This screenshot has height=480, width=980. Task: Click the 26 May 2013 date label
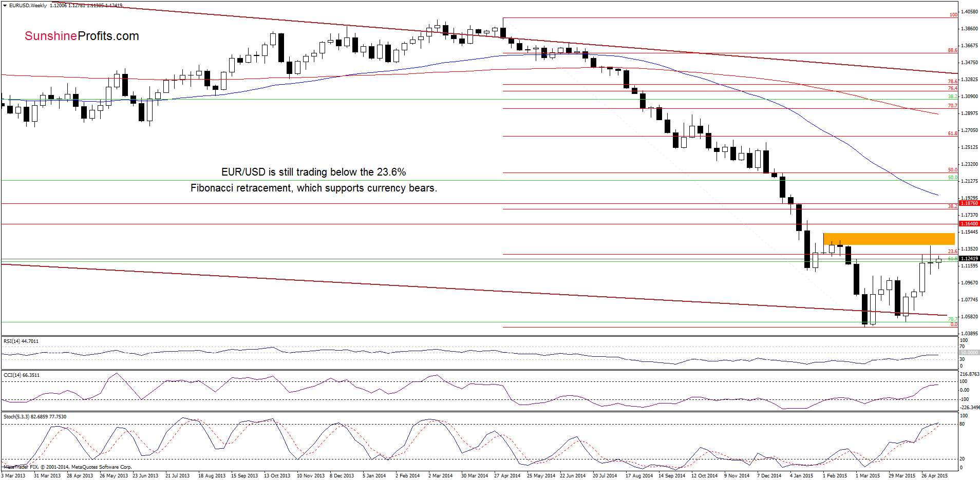point(114,475)
